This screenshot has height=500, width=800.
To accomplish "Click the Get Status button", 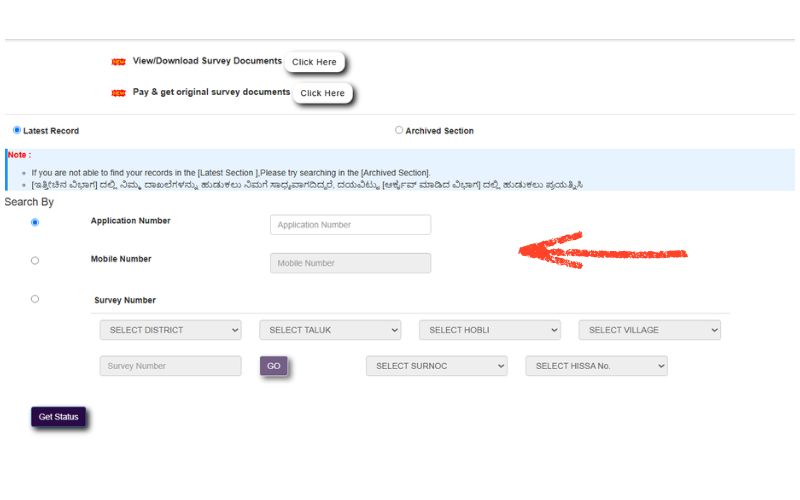I will click(x=58, y=417).
